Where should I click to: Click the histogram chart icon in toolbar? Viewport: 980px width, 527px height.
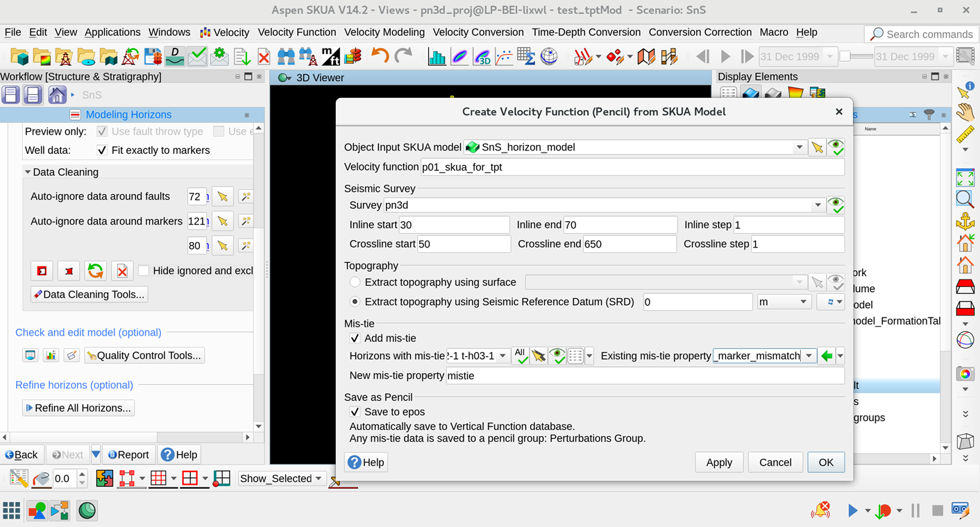coord(437,56)
